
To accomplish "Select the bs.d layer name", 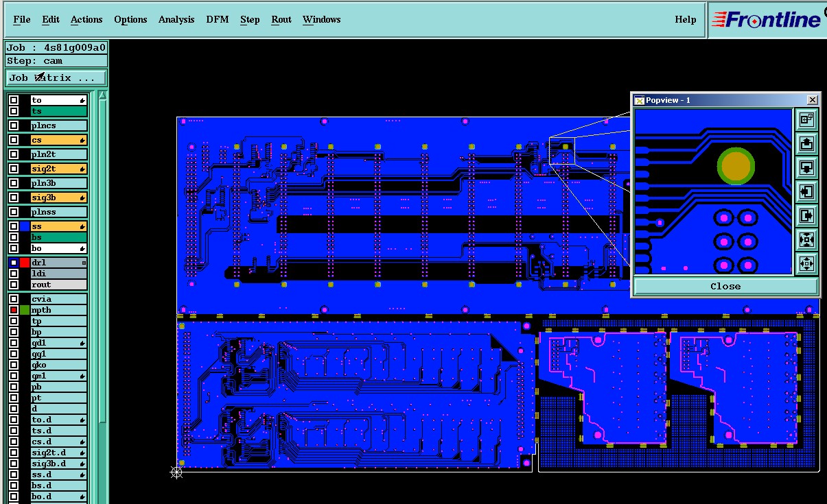I will coord(58,486).
